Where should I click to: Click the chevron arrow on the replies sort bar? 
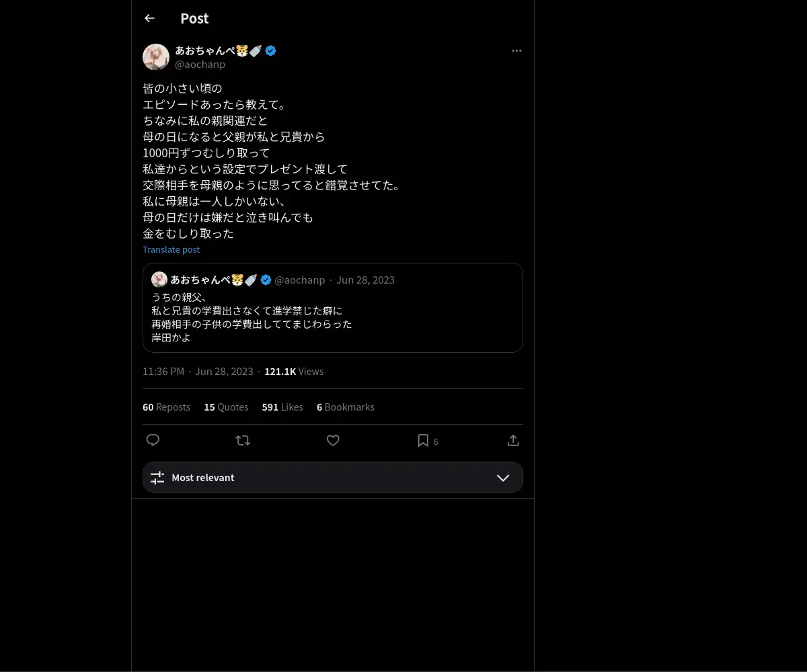point(503,478)
